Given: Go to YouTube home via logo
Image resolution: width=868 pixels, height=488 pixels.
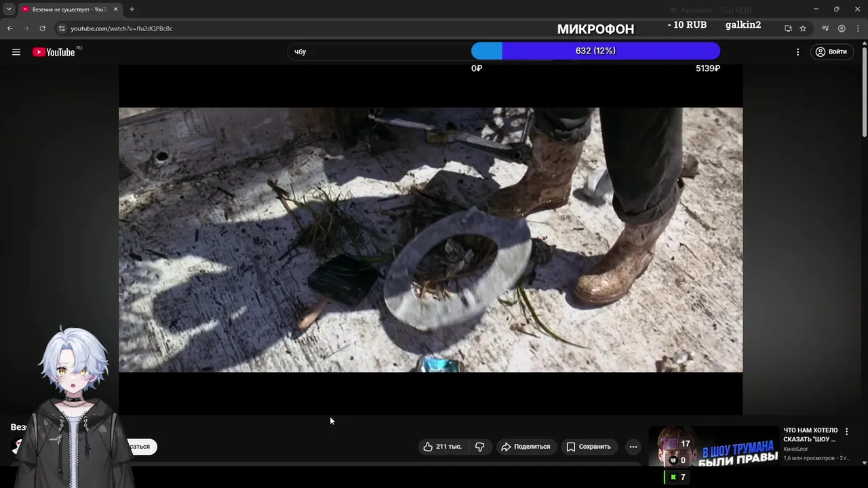Looking at the screenshot, I should (54, 52).
